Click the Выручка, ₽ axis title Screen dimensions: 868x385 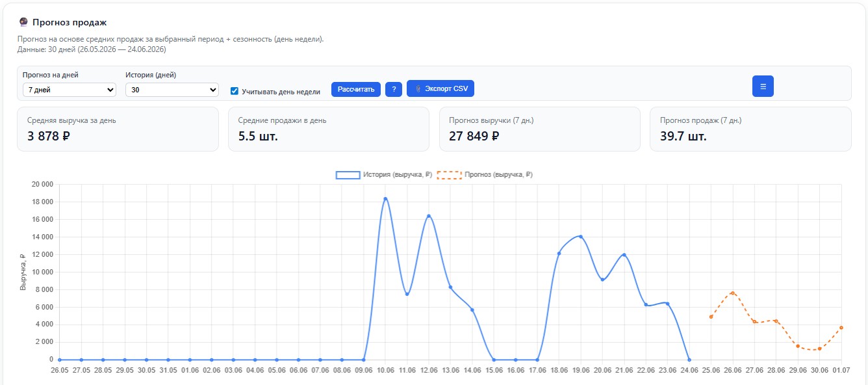click(23, 272)
